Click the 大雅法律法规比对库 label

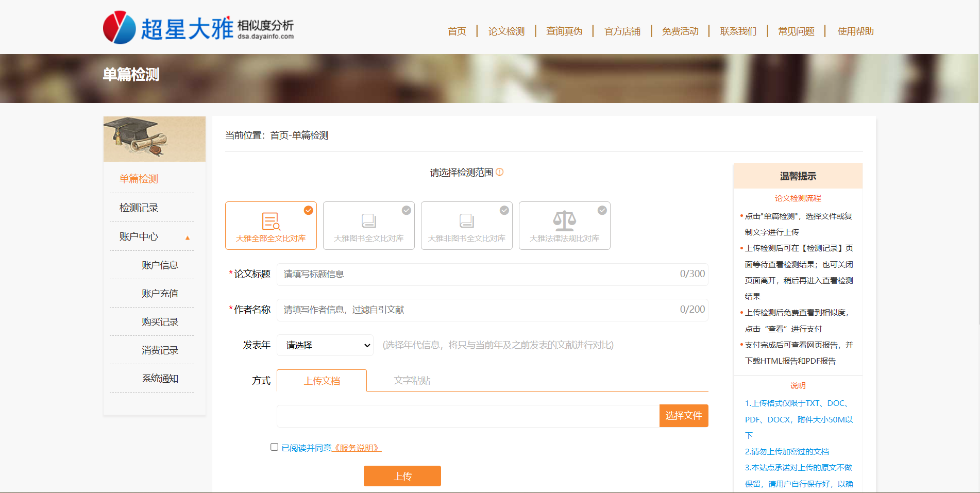[x=565, y=239]
